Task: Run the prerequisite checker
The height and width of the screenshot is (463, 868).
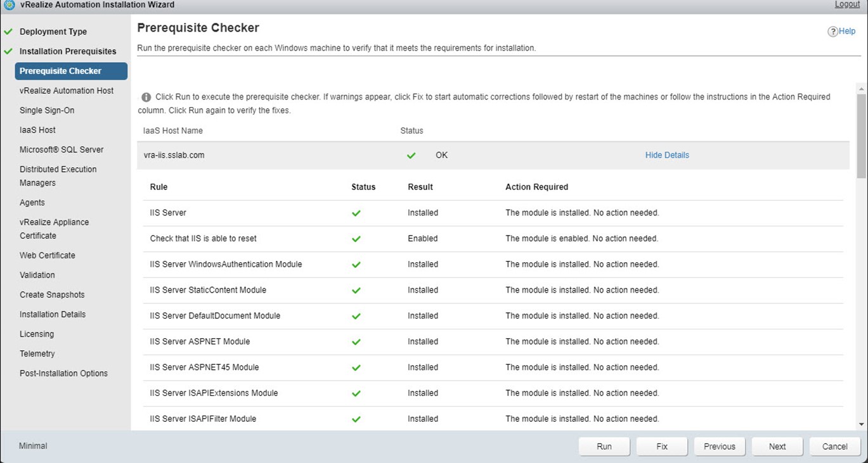Action: (604, 447)
